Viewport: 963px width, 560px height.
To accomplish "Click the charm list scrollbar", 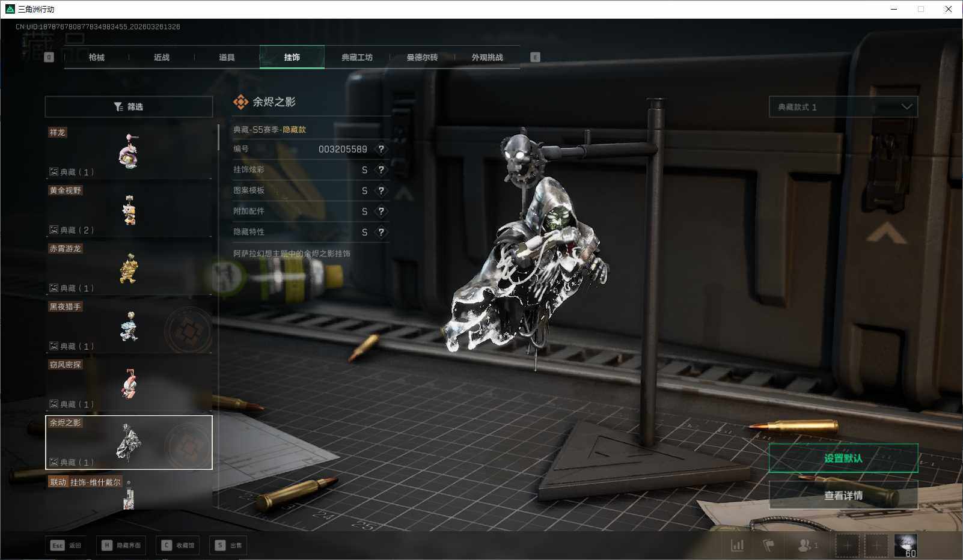I will click(x=218, y=138).
